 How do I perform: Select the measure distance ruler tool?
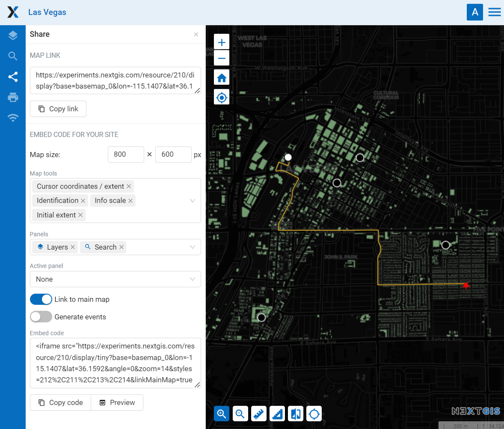(x=258, y=414)
